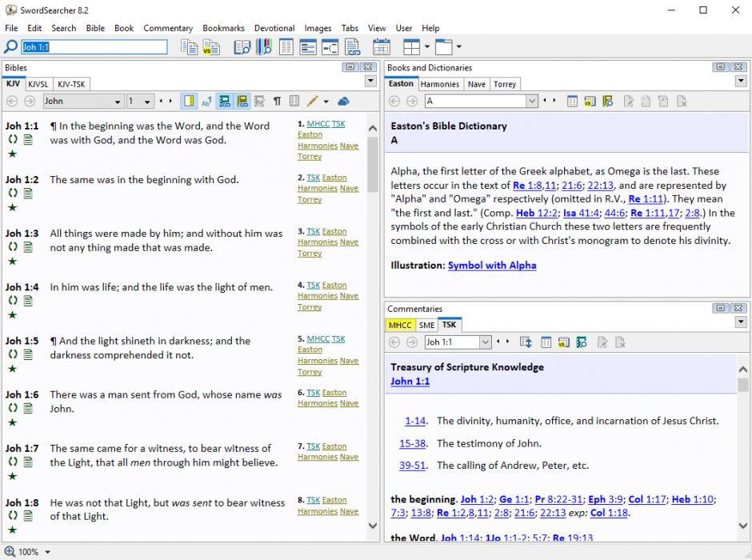Click the up-down sync arrows icon in Commentaries toolbar

coord(526,342)
